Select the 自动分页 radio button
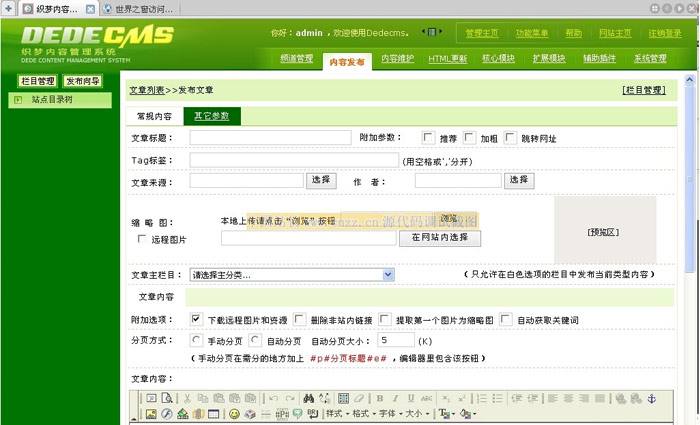 coord(254,340)
